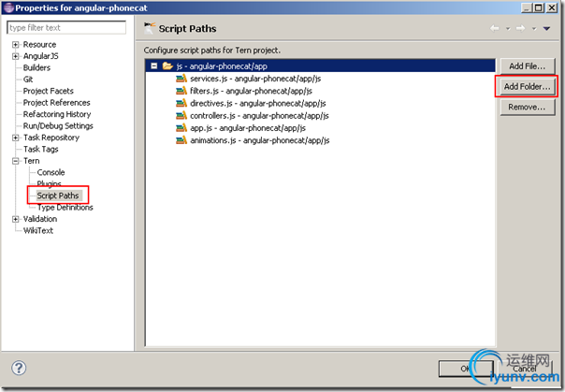Click the Add File button

[x=528, y=66]
